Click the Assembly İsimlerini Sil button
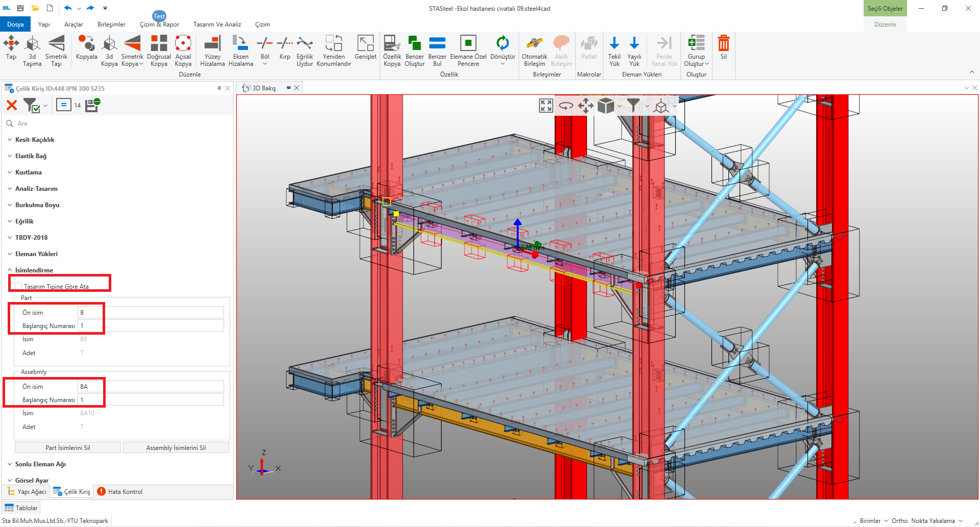Screen dimensions: 980x527 (176, 448)
